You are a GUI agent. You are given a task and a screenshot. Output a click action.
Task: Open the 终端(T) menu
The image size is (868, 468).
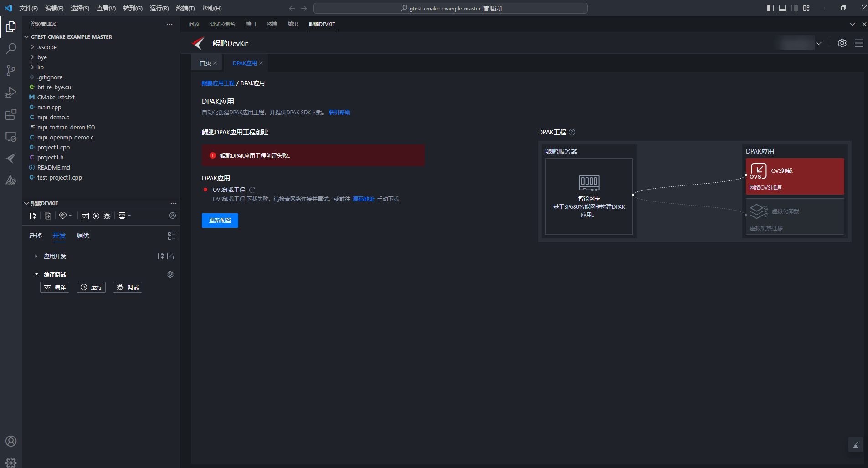point(185,8)
